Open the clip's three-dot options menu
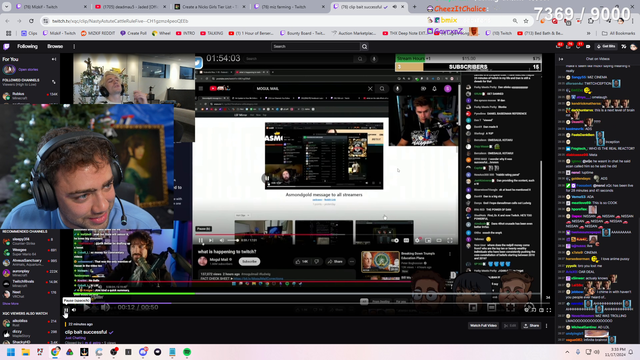 [547, 326]
